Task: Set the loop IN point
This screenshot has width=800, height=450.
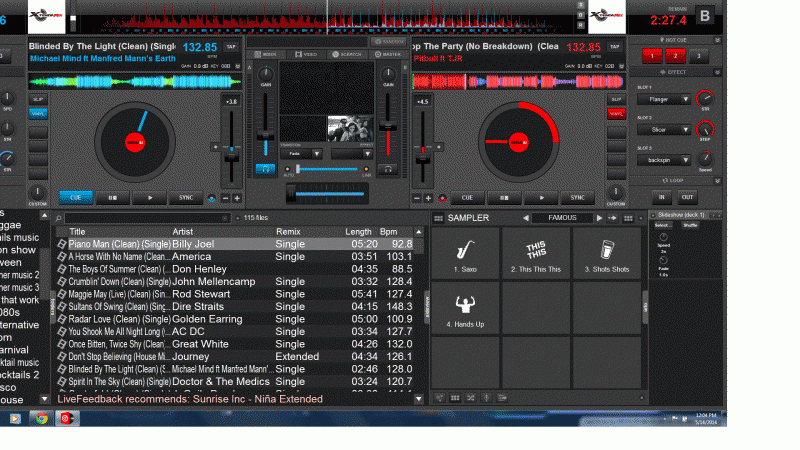Action: (x=662, y=197)
